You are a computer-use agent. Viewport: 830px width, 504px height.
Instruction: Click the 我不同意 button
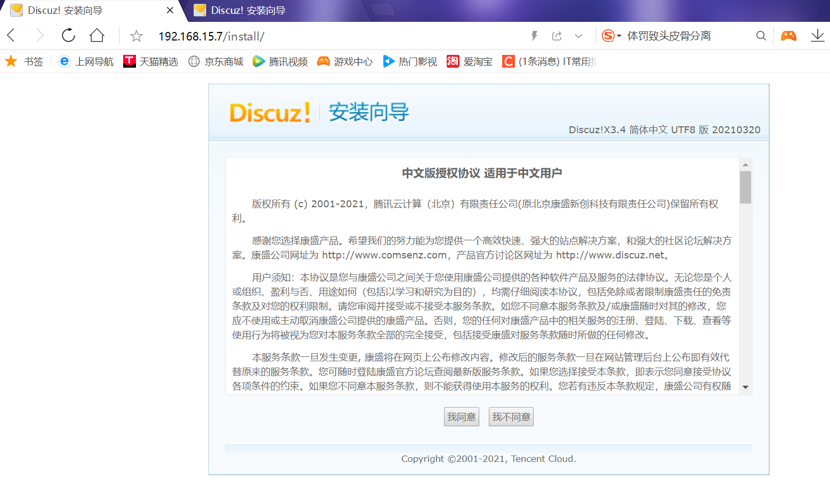click(511, 417)
